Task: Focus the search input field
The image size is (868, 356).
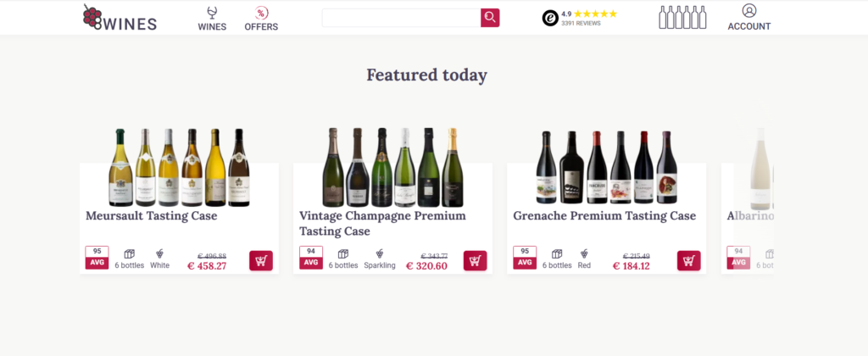Action: [401, 18]
